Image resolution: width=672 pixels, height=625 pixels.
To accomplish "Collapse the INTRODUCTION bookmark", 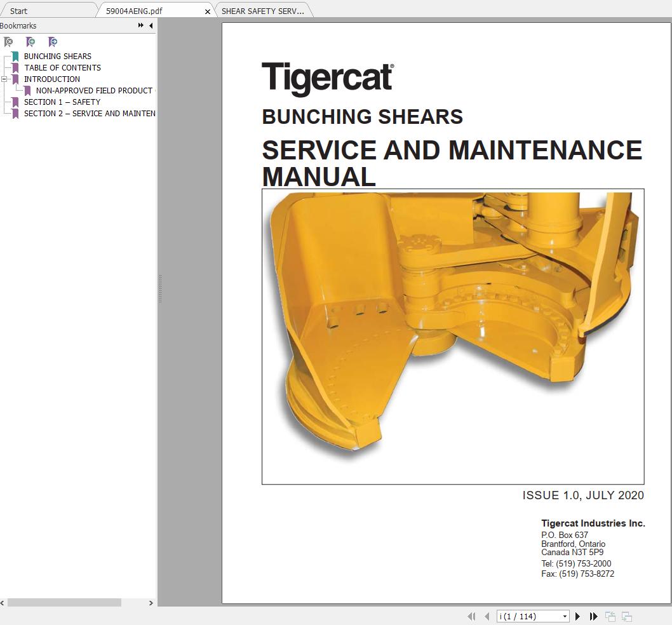I will 5,79.
